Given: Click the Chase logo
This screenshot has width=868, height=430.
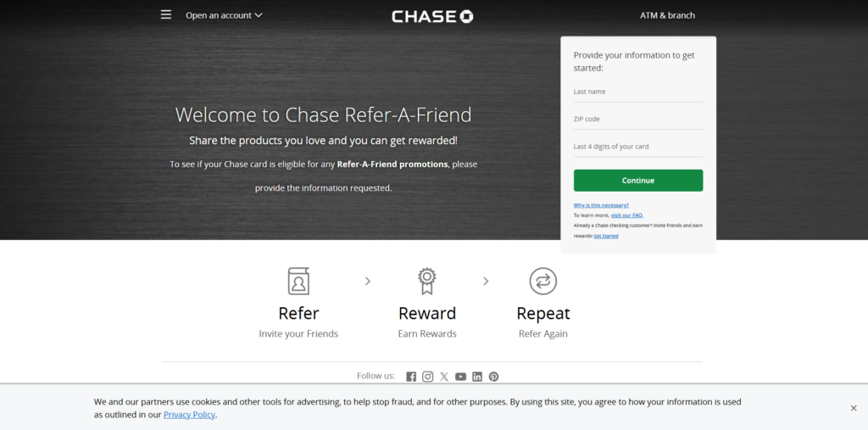Looking at the screenshot, I should pyautogui.click(x=432, y=16).
